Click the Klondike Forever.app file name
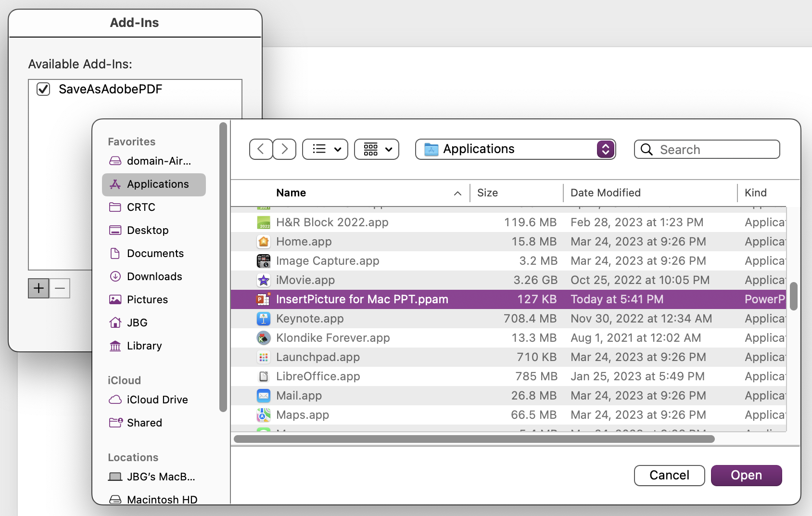The image size is (812, 516). (x=333, y=338)
